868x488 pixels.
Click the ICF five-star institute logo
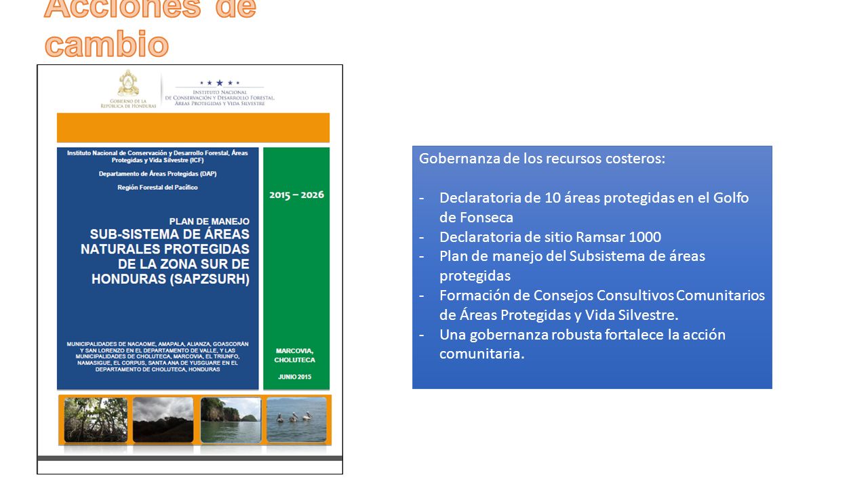220,93
